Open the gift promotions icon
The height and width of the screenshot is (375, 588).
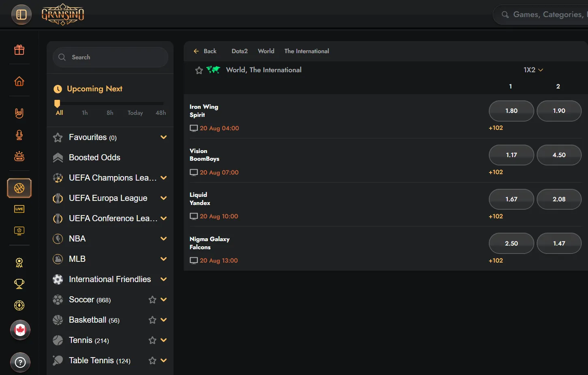coord(19,50)
